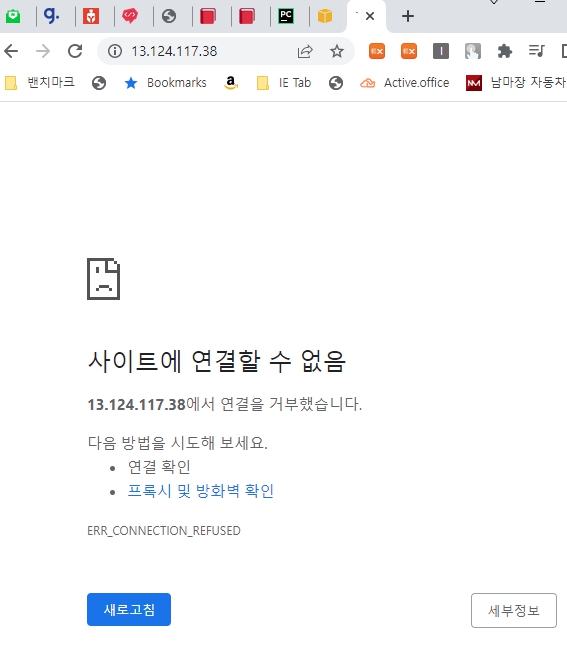567x645 pixels.
Task: Open the Amazon bookmark icon
Action: (231, 83)
